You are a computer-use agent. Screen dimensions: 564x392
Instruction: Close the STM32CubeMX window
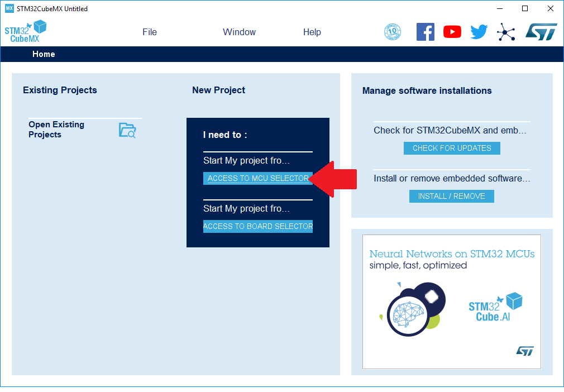pyautogui.click(x=551, y=8)
